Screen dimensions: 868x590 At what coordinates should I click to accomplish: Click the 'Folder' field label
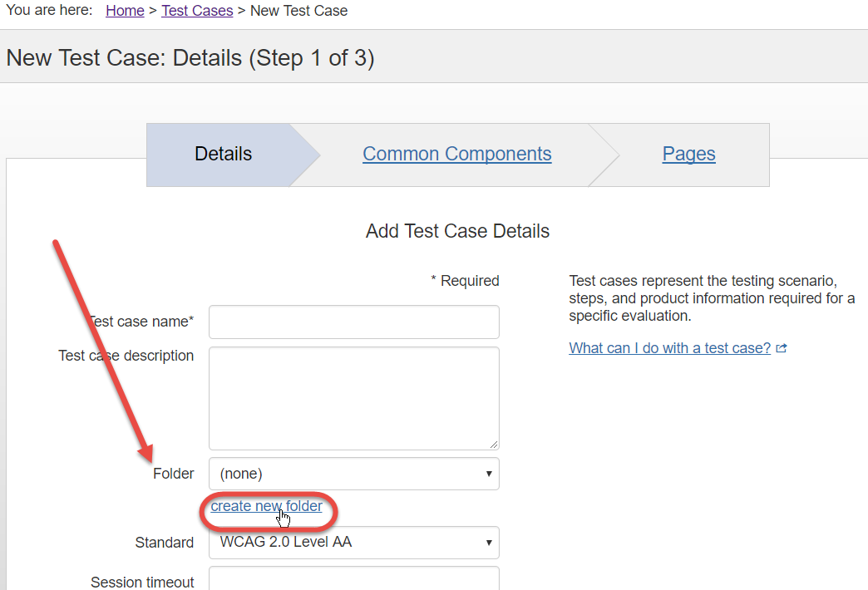click(173, 474)
